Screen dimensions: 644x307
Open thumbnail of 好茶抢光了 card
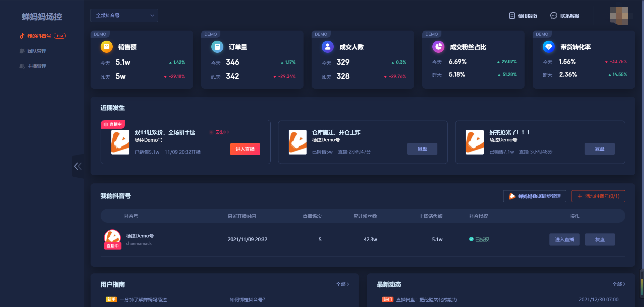pyautogui.click(x=475, y=142)
